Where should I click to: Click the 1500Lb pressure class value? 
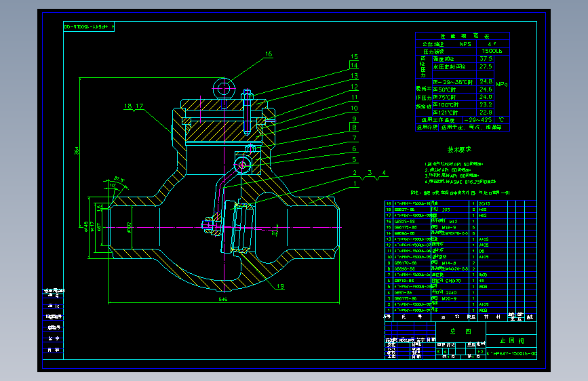point(492,51)
